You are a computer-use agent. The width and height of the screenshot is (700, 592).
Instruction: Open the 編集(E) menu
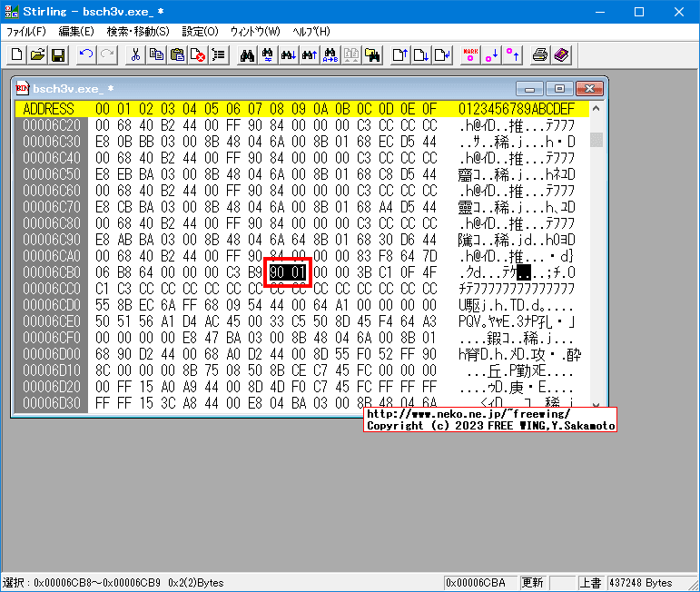click(76, 32)
